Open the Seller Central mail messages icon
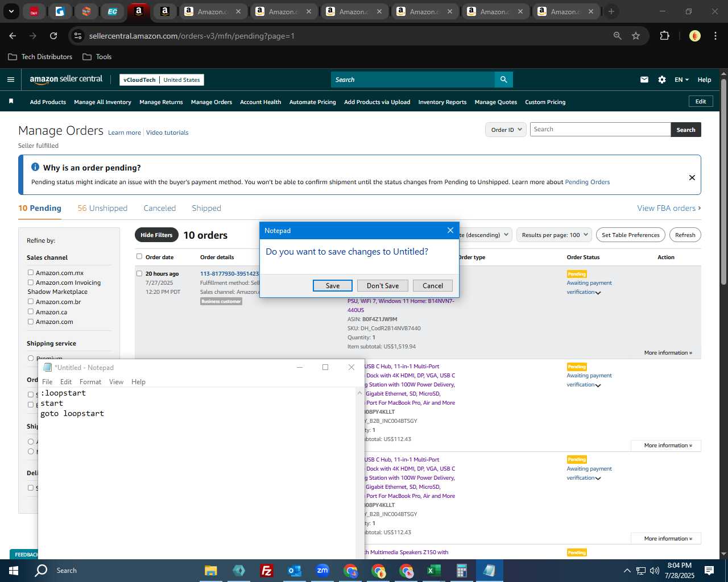The width and height of the screenshot is (728, 582). click(644, 80)
